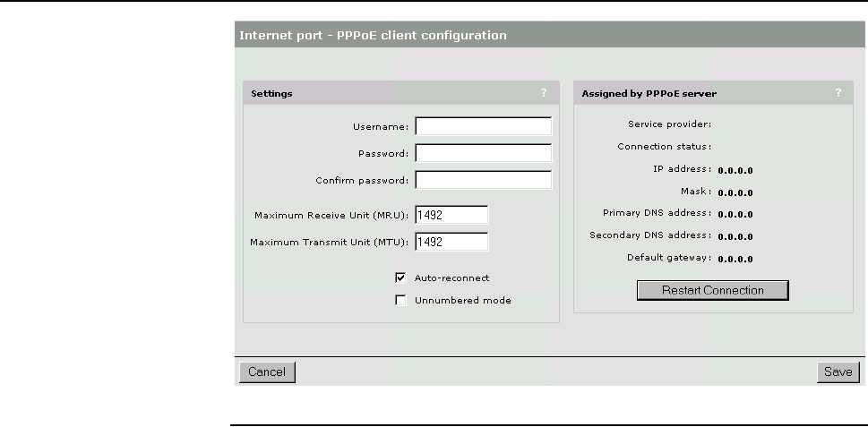Click the Maximum Transmit Unit (MTU) field

click(451, 242)
